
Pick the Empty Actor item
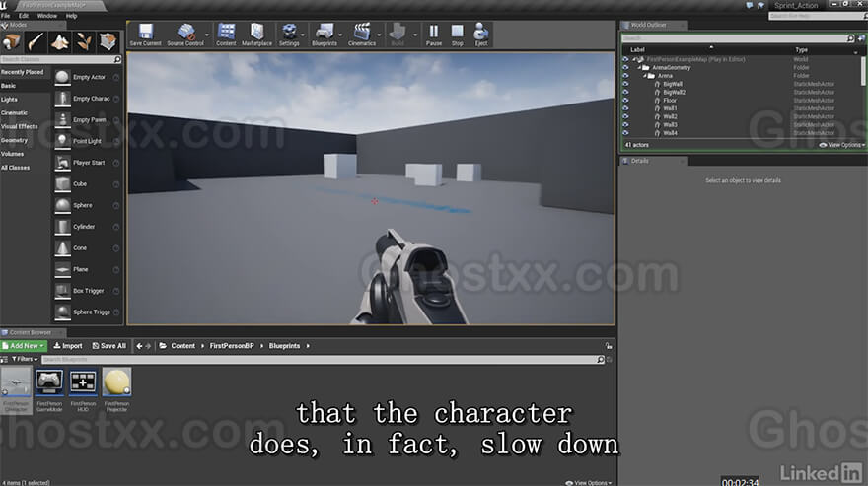[87, 78]
